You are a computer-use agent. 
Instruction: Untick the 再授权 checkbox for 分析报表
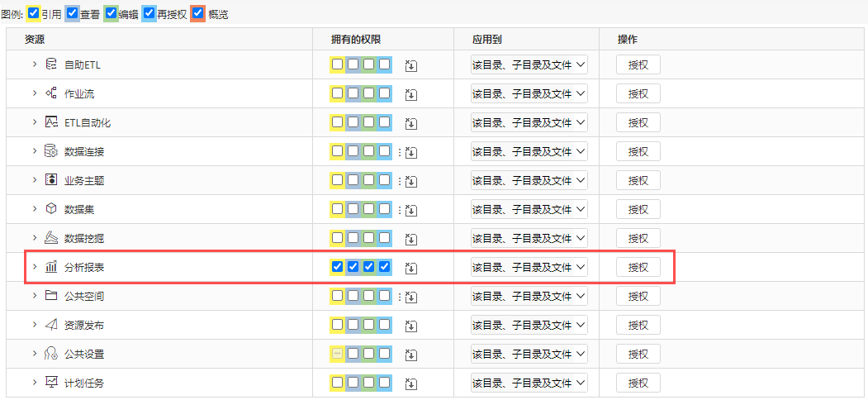click(x=385, y=266)
